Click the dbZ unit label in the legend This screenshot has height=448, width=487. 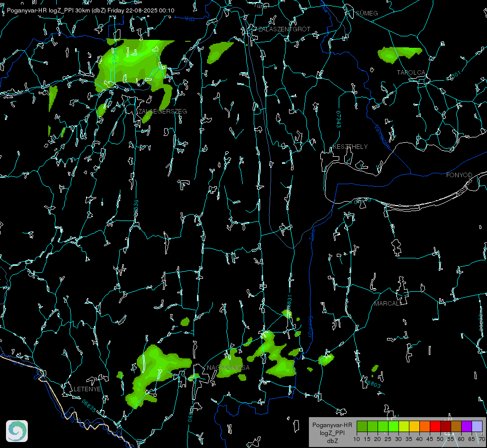[x=332, y=441]
